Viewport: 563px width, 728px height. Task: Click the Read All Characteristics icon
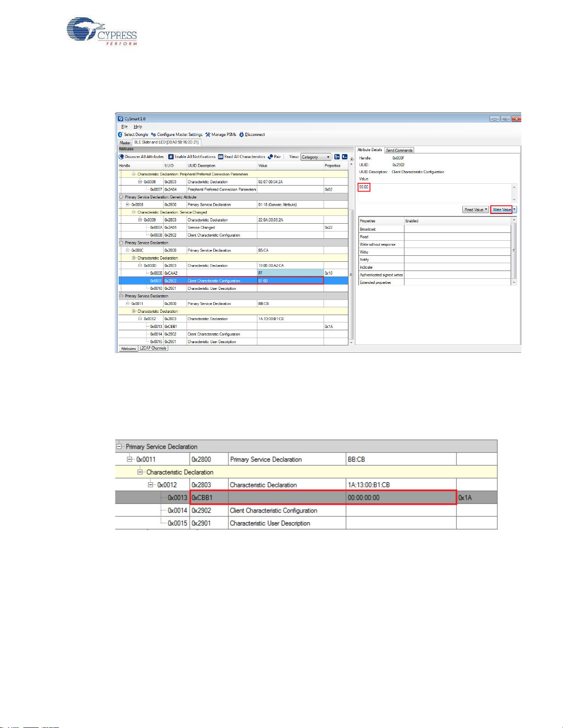point(221,157)
